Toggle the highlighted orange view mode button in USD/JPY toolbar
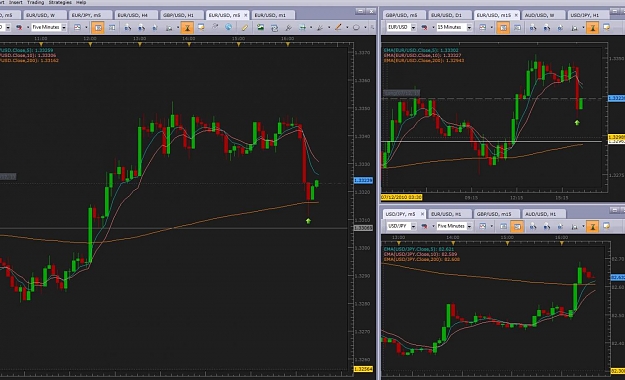This screenshot has height=380, width=625. point(517,226)
